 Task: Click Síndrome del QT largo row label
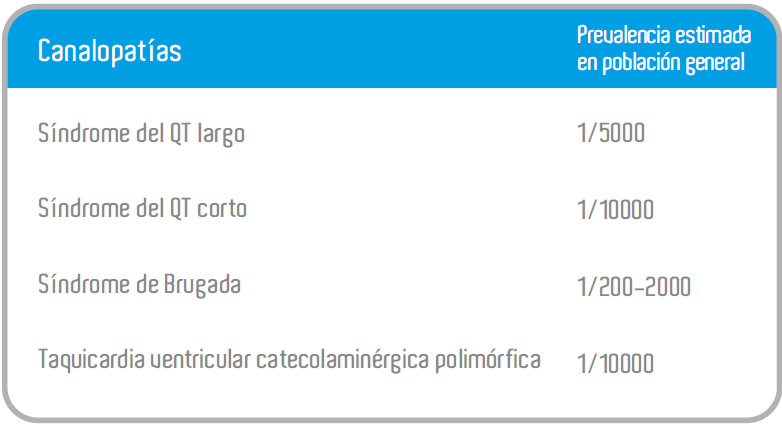(141, 134)
